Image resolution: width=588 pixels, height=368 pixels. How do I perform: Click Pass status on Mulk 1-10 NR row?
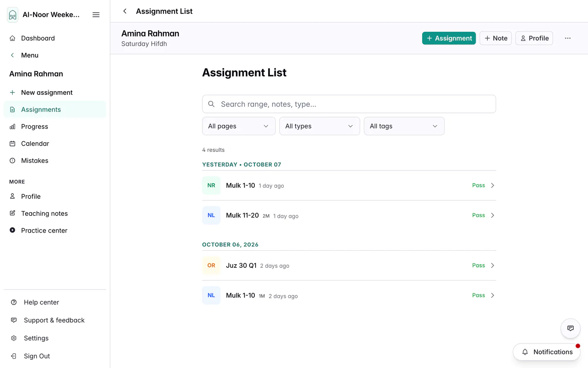tap(479, 185)
